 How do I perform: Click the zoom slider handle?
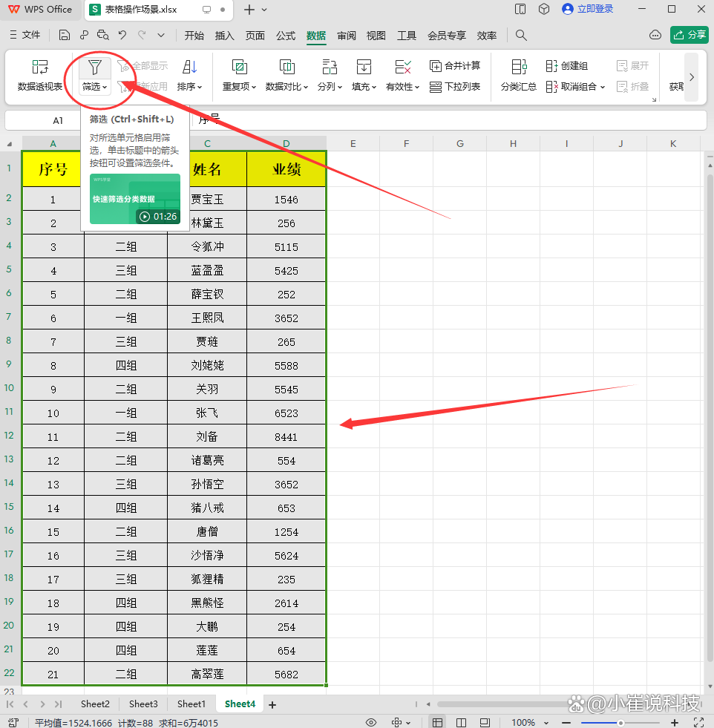tap(620, 723)
